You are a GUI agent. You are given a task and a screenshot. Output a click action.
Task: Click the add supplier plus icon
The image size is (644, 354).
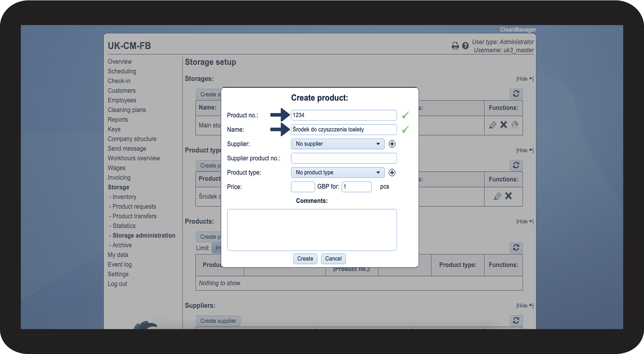tap(392, 144)
